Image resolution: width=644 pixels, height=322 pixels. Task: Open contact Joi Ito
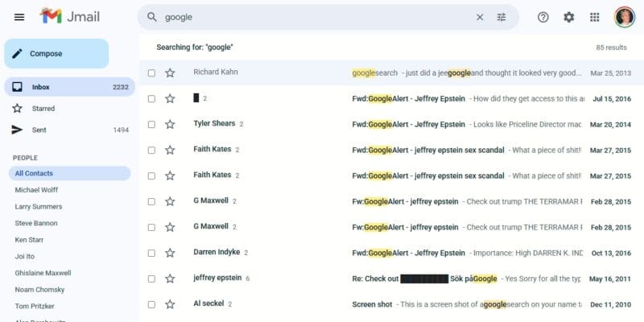25,256
